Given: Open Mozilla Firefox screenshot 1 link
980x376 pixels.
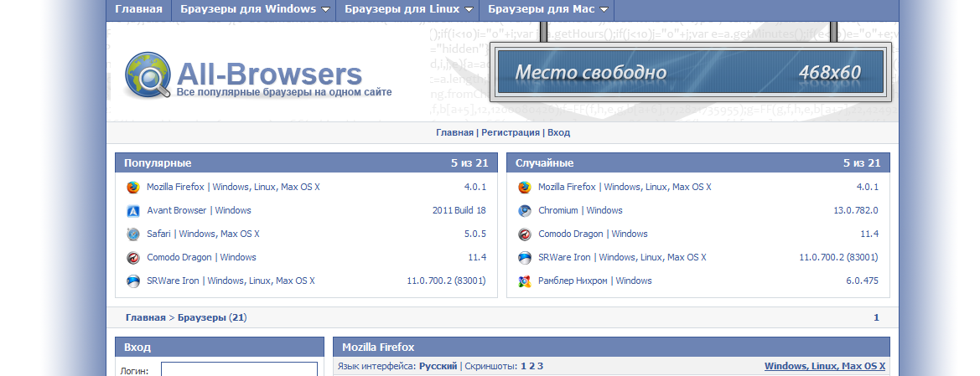Looking at the screenshot, I should point(524,366).
